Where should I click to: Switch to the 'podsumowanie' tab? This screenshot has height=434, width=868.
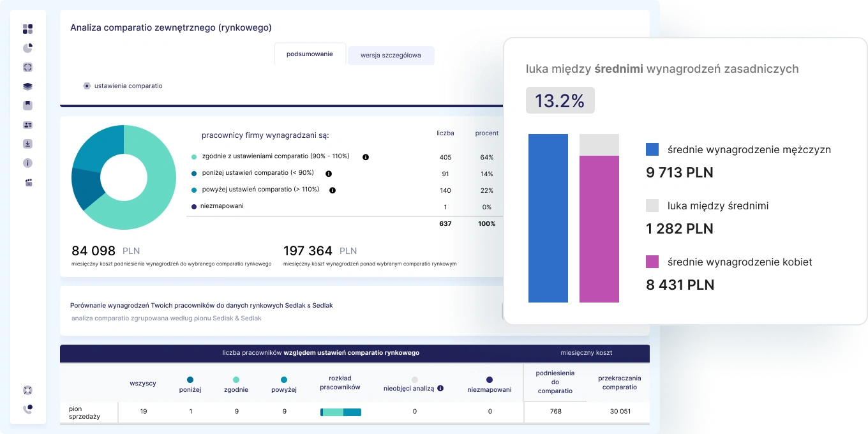pos(310,54)
